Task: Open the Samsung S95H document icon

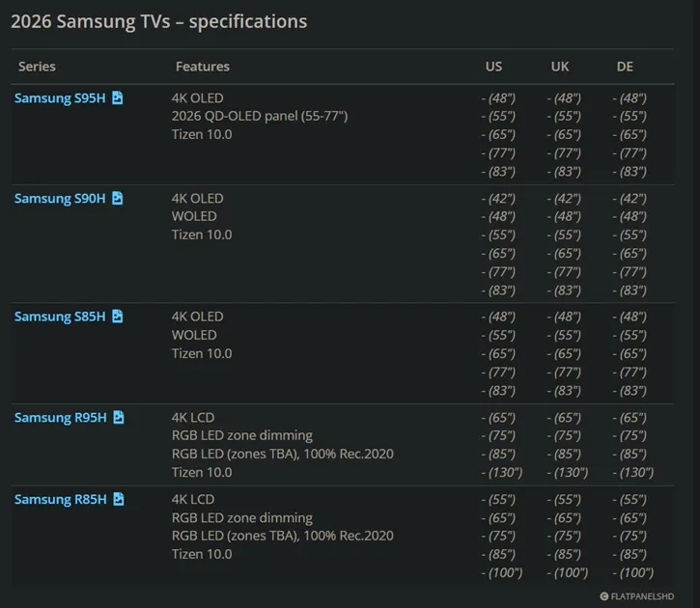Action: 118,97
